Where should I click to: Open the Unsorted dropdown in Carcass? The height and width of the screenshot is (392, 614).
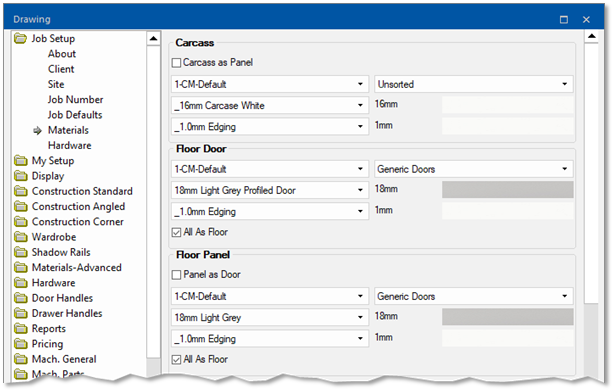(474, 84)
